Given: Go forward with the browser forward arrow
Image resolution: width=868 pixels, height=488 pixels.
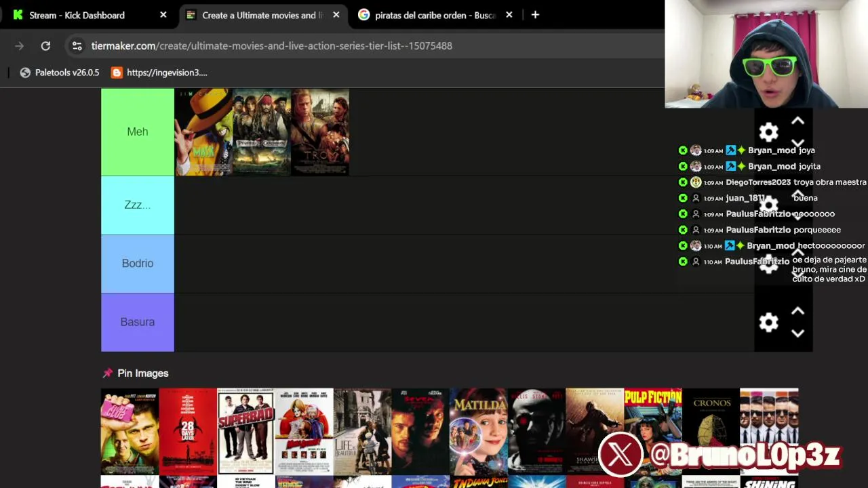Looking at the screenshot, I should [19, 45].
